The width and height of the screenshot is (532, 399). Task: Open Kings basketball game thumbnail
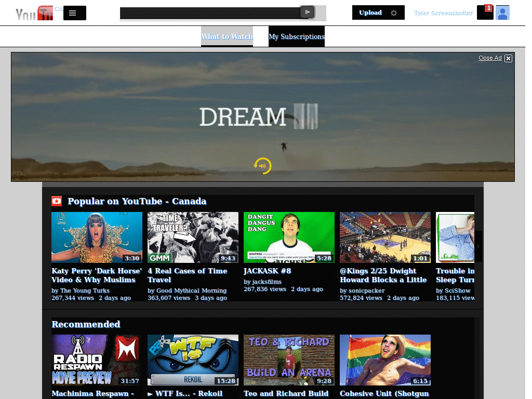pyautogui.click(x=385, y=237)
